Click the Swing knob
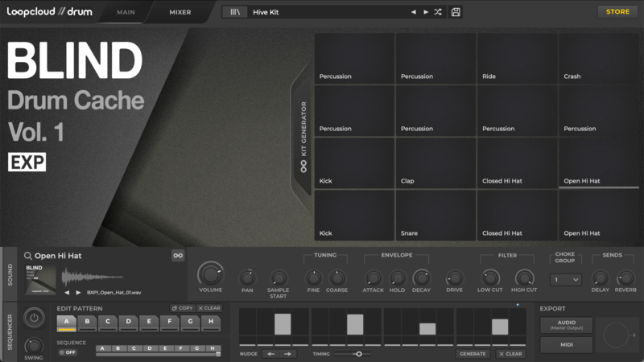The image size is (644, 362). tap(34, 346)
